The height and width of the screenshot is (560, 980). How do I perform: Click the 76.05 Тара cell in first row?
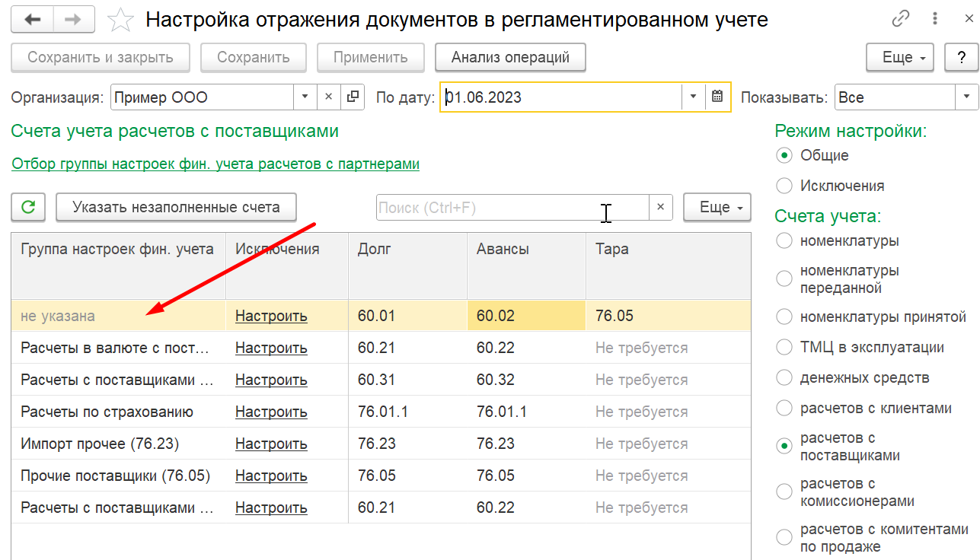(669, 316)
